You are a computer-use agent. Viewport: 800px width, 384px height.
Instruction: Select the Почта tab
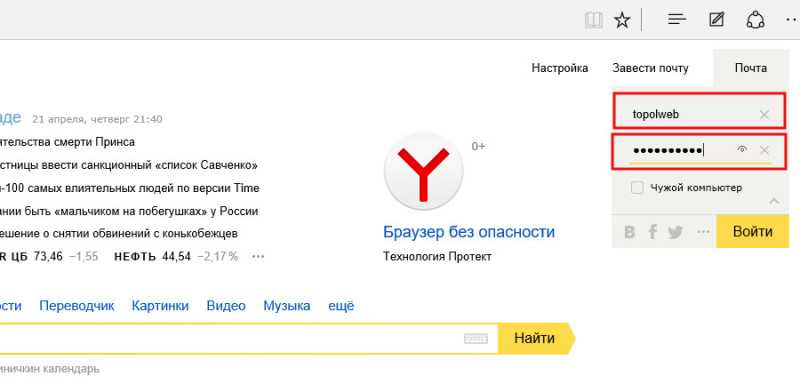[x=751, y=68]
